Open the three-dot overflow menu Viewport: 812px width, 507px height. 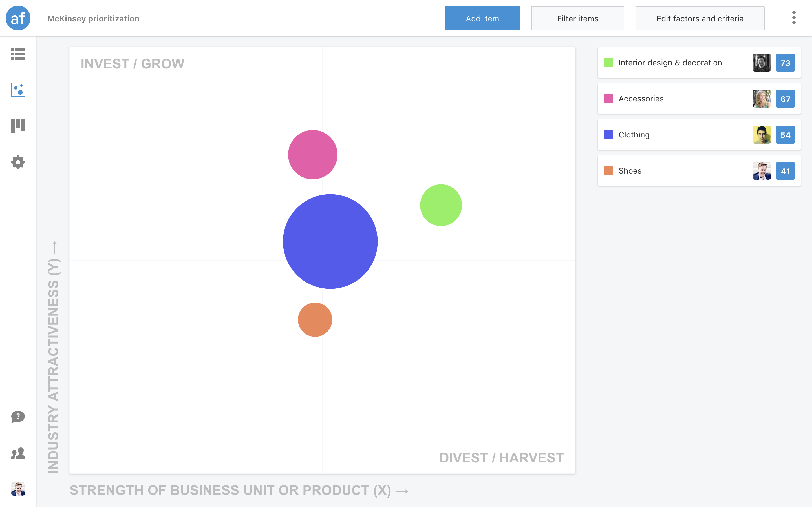tap(794, 18)
